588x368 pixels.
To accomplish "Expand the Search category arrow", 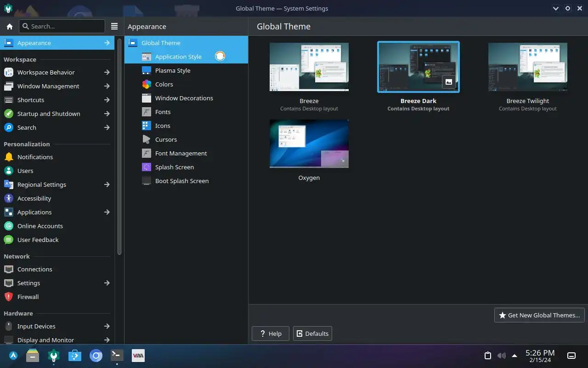I will [107, 127].
